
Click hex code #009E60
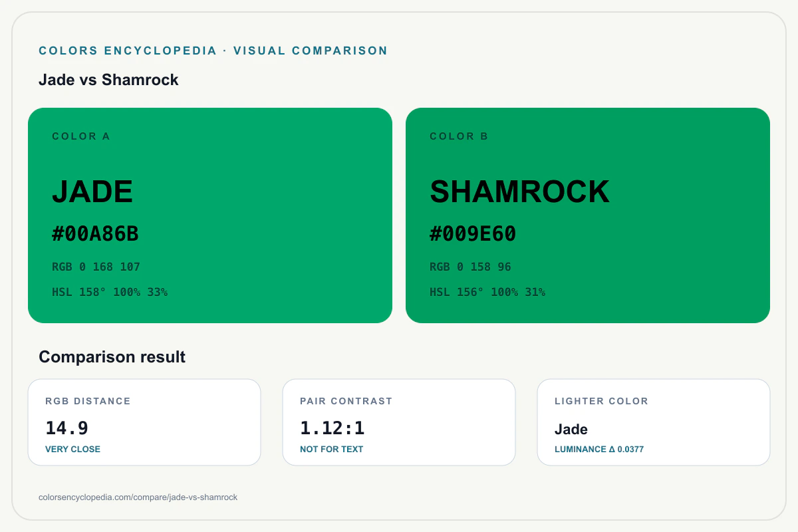pyautogui.click(x=473, y=234)
